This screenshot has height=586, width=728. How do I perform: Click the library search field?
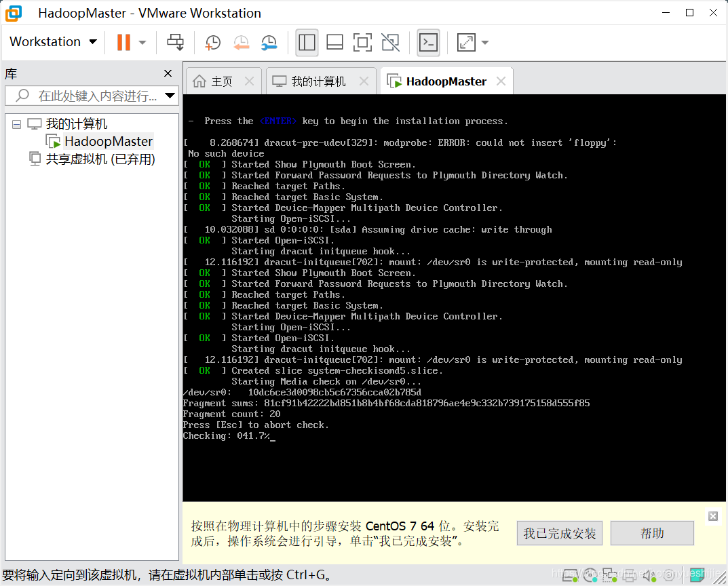click(90, 96)
